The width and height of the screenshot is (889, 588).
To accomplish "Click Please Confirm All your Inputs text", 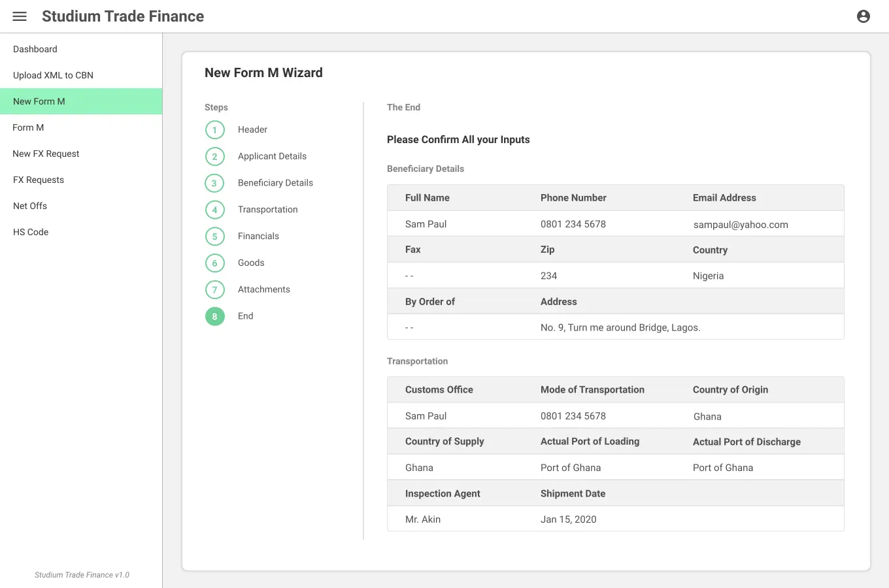I will coord(458,140).
